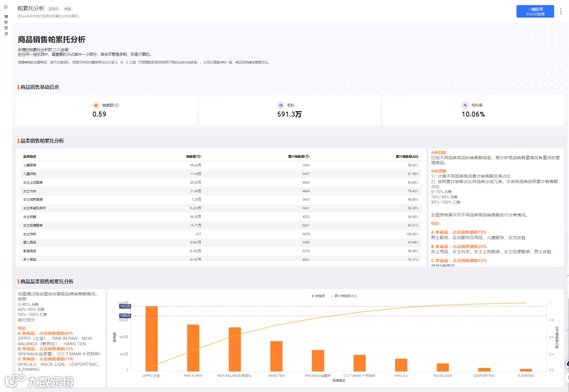Open the three-dot more options menu
The height and width of the screenshot is (392, 569).
(561, 11)
